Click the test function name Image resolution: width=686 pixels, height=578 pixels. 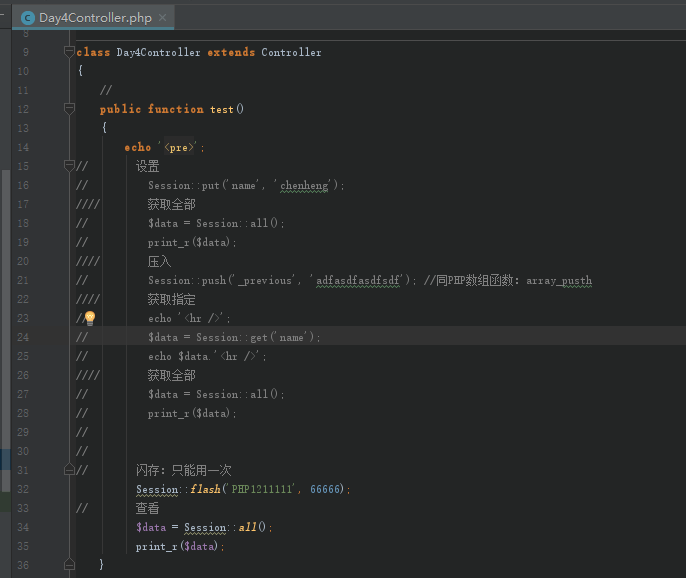click(x=221, y=109)
